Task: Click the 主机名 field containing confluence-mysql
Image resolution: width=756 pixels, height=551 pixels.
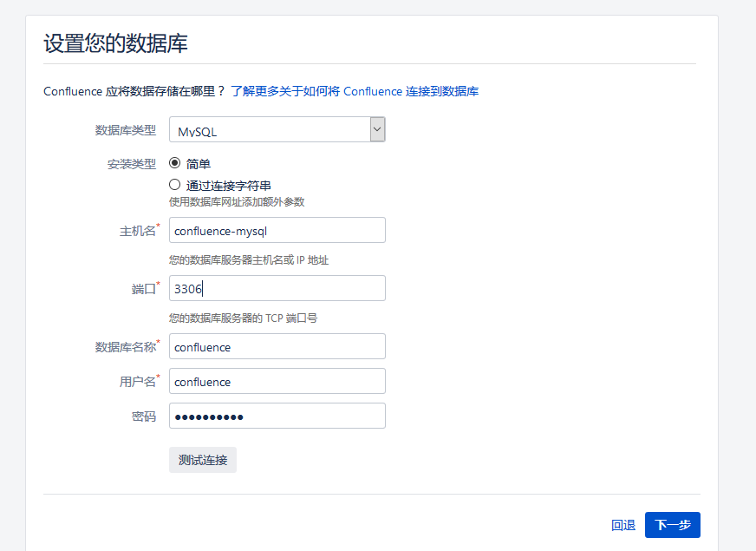Action: 277,230
